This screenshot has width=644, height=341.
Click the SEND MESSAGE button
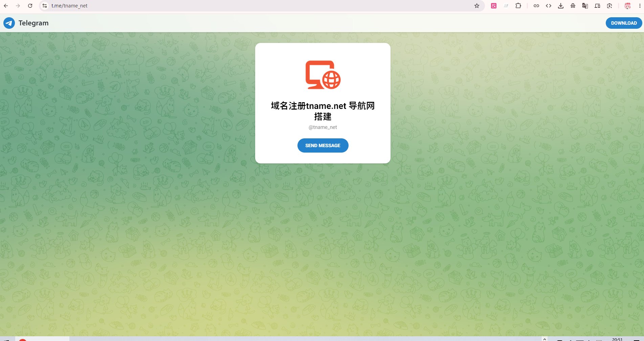323,145
